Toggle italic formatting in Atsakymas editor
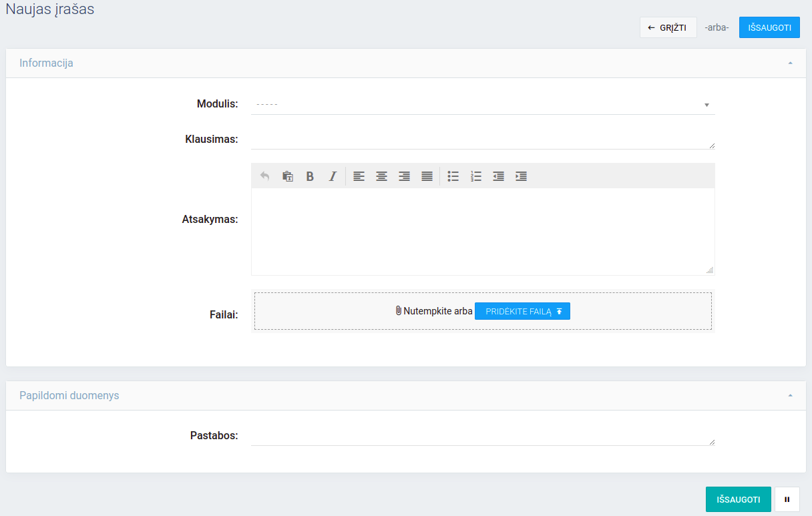Screen dimensions: 812x516 333,176
